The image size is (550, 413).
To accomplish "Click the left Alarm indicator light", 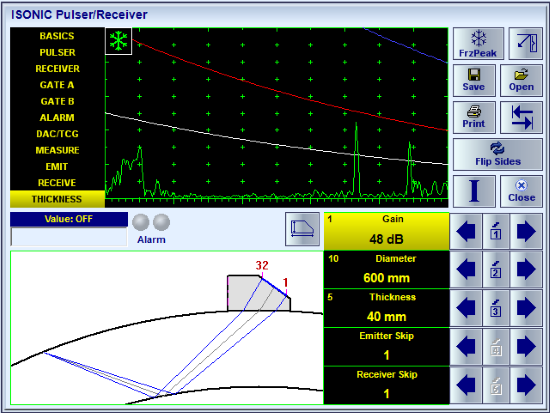I will (141, 222).
